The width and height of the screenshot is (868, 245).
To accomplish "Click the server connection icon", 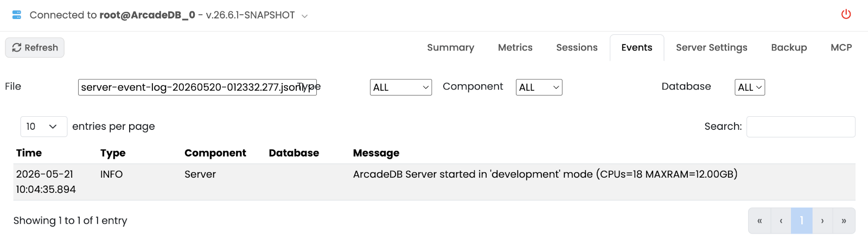I will click(17, 15).
